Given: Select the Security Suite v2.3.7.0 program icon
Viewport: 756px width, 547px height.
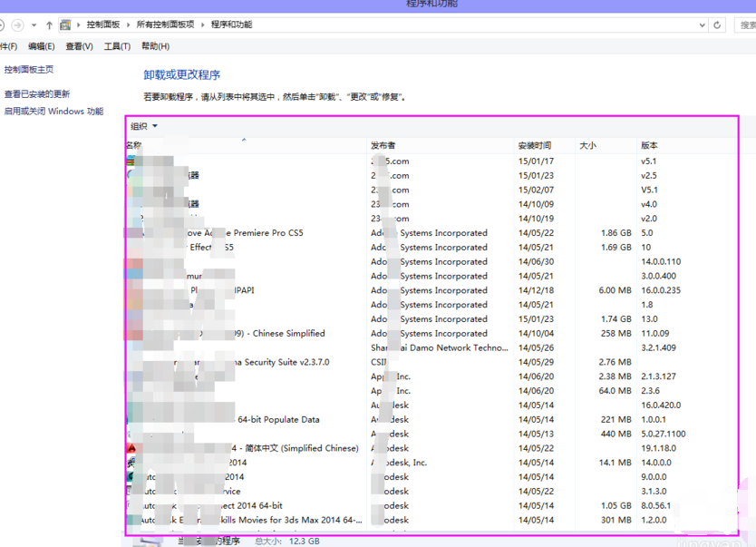Looking at the screenshot, I should 131,362.
